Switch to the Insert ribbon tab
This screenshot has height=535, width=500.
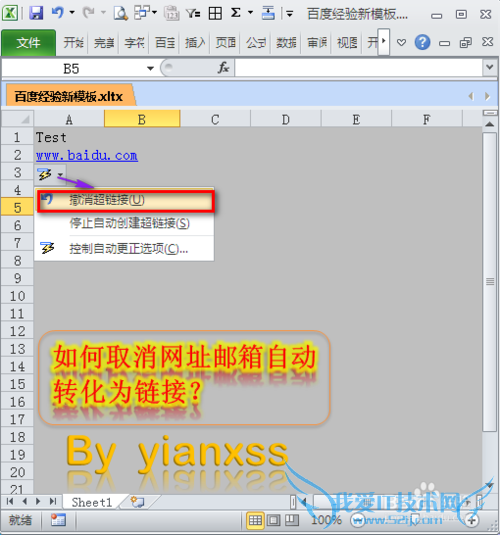pos(195,43)
